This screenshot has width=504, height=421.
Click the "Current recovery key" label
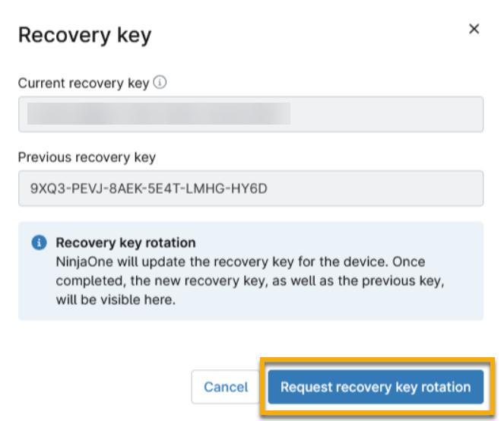[x=83, y=84]
